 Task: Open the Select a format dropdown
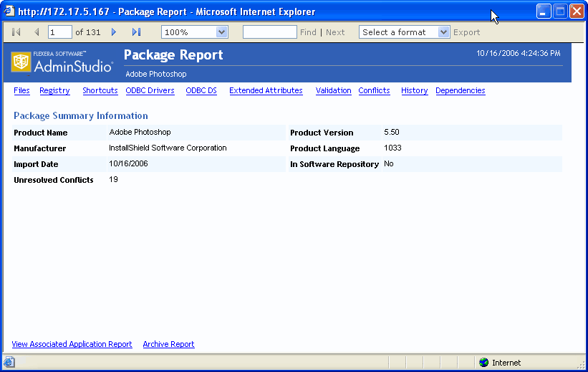coord(443,32)
